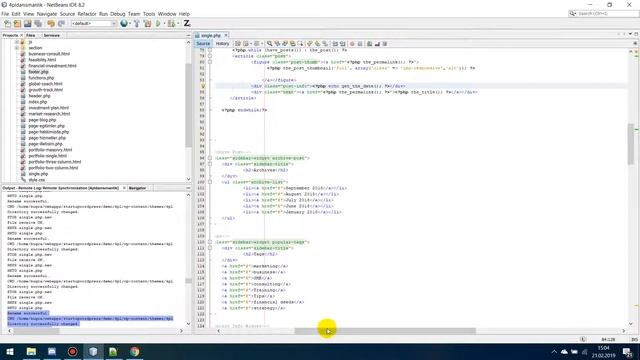Open Windows Start menu
The width and height of the screenshot is (640, 360).
[10, 351]
